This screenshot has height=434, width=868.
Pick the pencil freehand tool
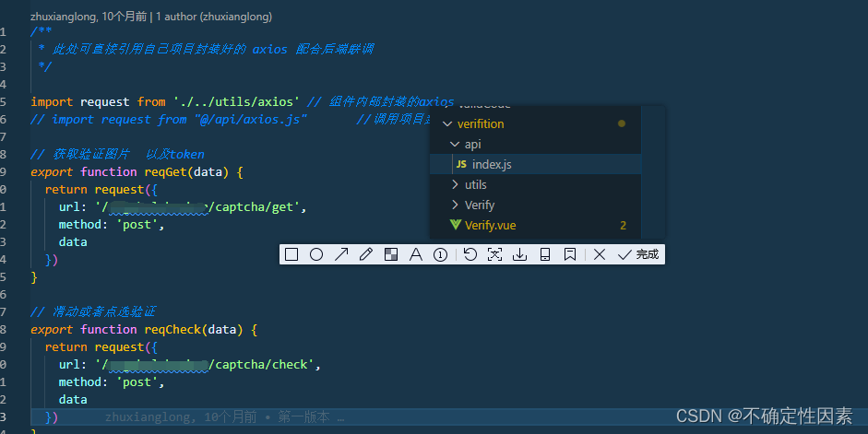[x=366, y=254]
